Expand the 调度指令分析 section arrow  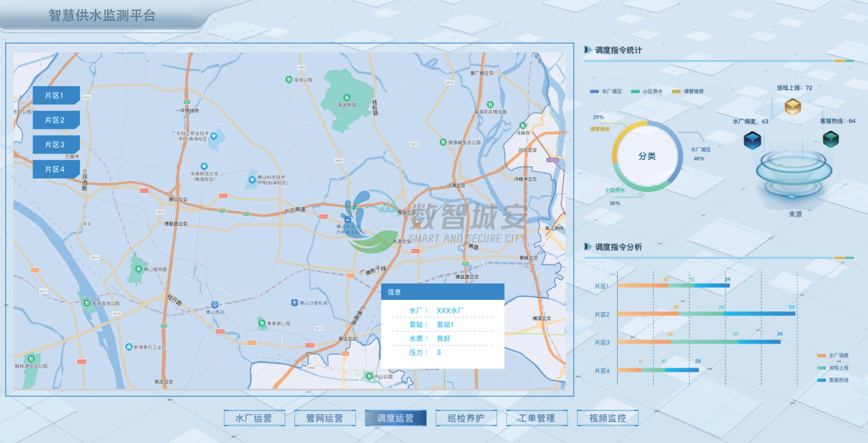[x=588, y=247]
